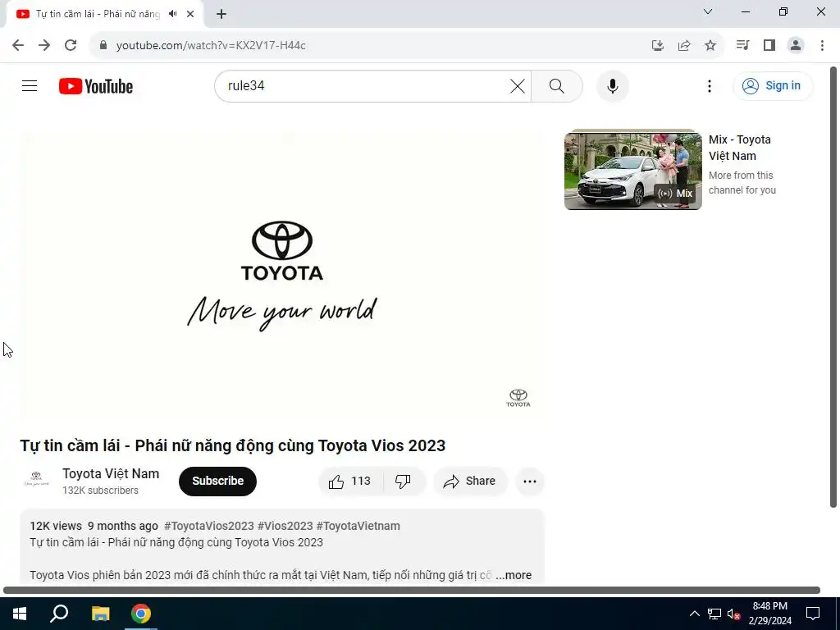Open Windows Start menu
Screen dimensions: 840x630
20,614
